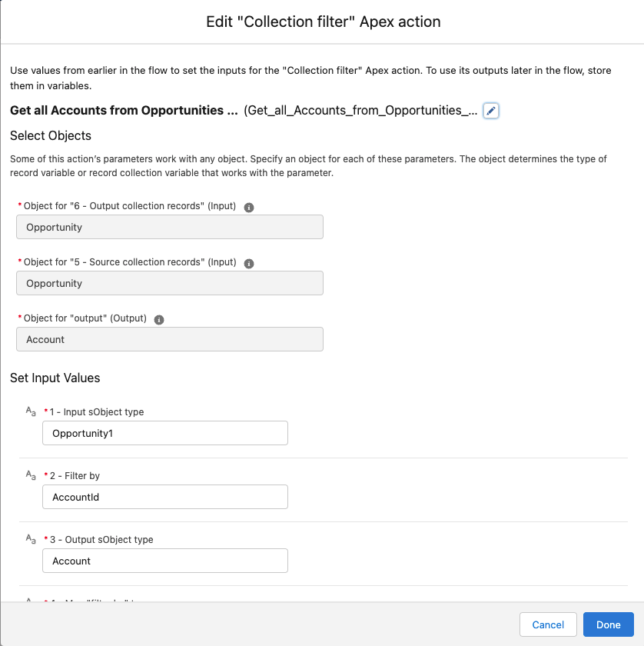Click inside the Input sObject type field showing Opportunity1
Screen dimensions: 644x646
164,433
